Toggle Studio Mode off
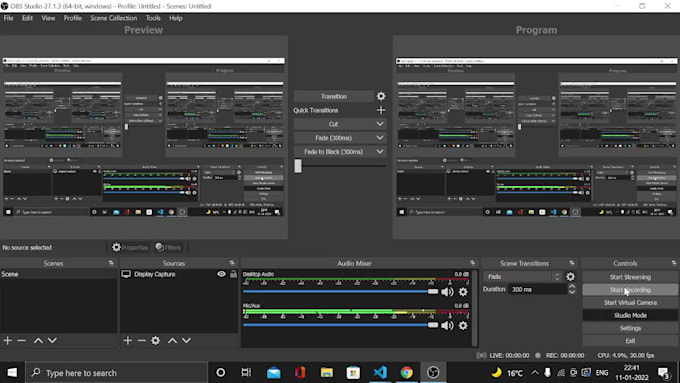The height and width of the screenshot is (383, 680). click(630, 315)
